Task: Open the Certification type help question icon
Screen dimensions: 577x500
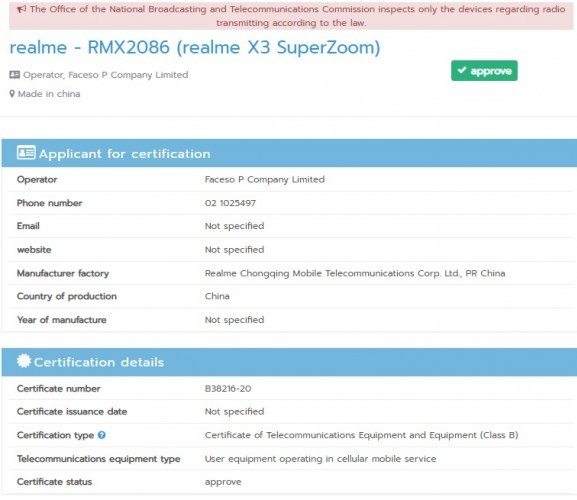Action: click(102, 435)
